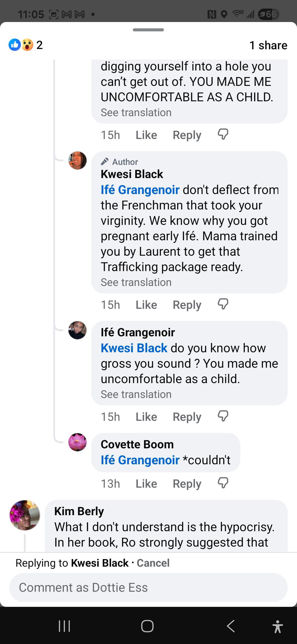
Task: Like Kwesi Black's comment about the Frenchman
Action: [146, 305]
